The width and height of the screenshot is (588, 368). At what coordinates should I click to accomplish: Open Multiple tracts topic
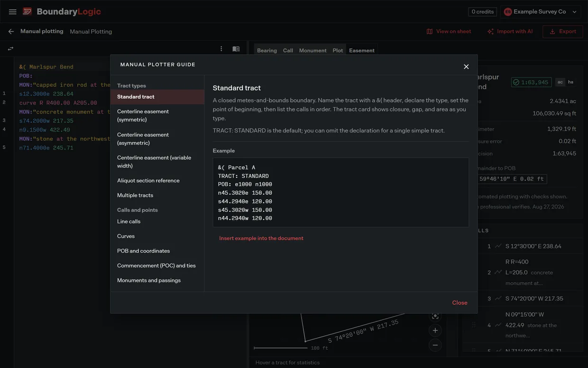click(x=157, y=195)
